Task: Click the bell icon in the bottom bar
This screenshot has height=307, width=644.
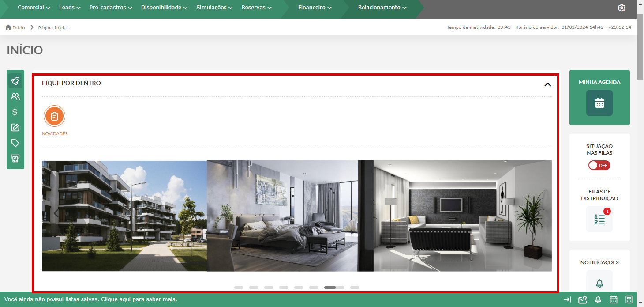Action: coord(598,299)
